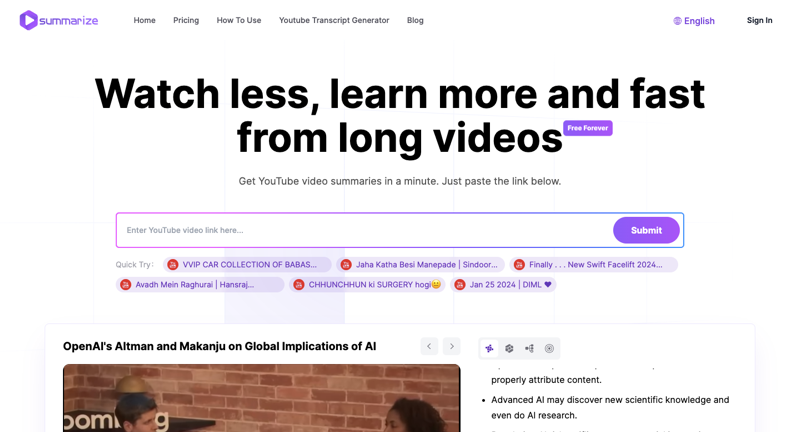
Task: Click 'Advanced AI may discover' bullet text
Action: (x=610, y=408)
